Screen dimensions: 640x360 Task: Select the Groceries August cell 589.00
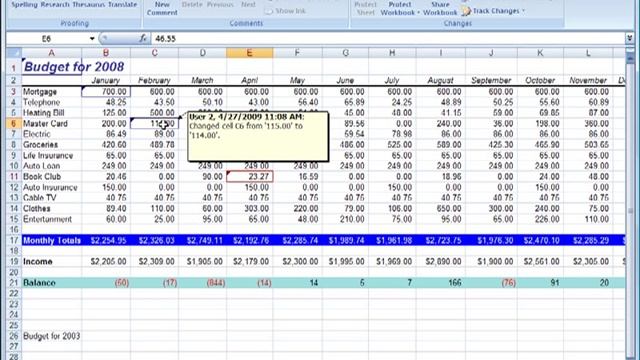(x=440, y=144)
